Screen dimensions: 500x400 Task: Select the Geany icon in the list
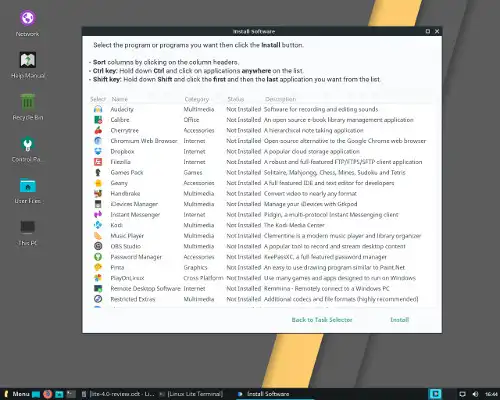coord(98,183)
